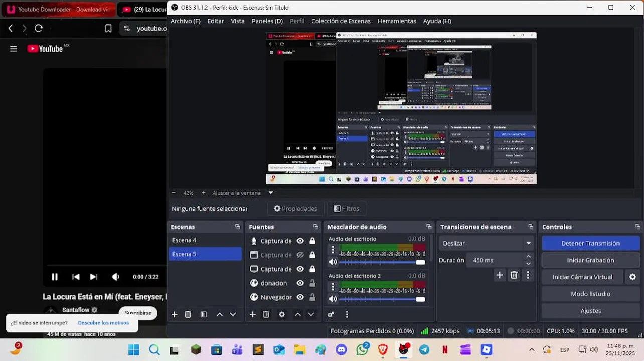Viewport: 644px width, 361px height.
Task: Hide the donacion source
Action: coord(300,283)
